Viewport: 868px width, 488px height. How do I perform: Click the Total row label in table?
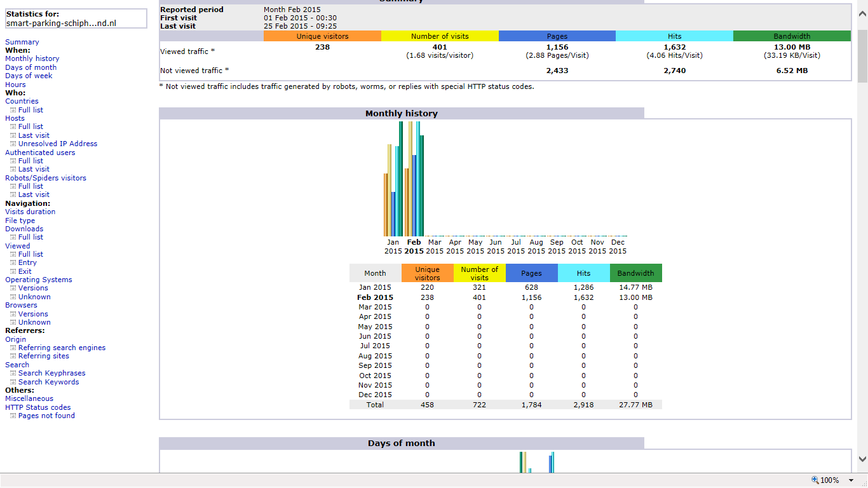375,405
